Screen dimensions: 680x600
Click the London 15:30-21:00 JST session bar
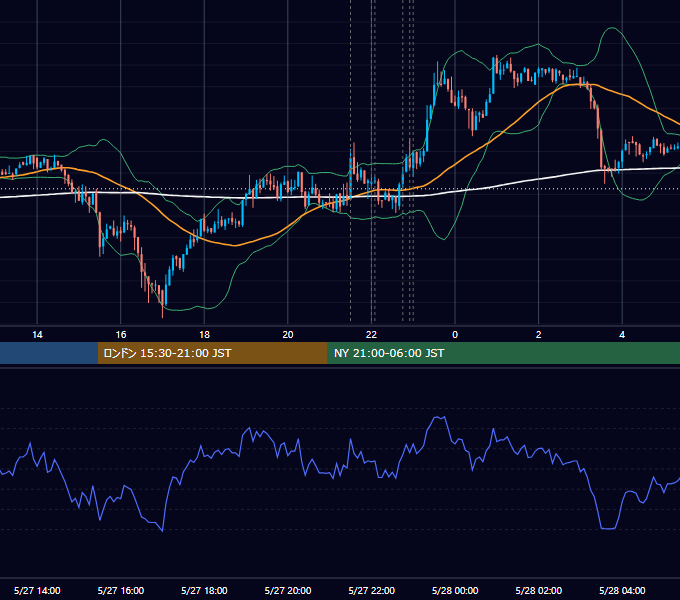coord(212,353)
